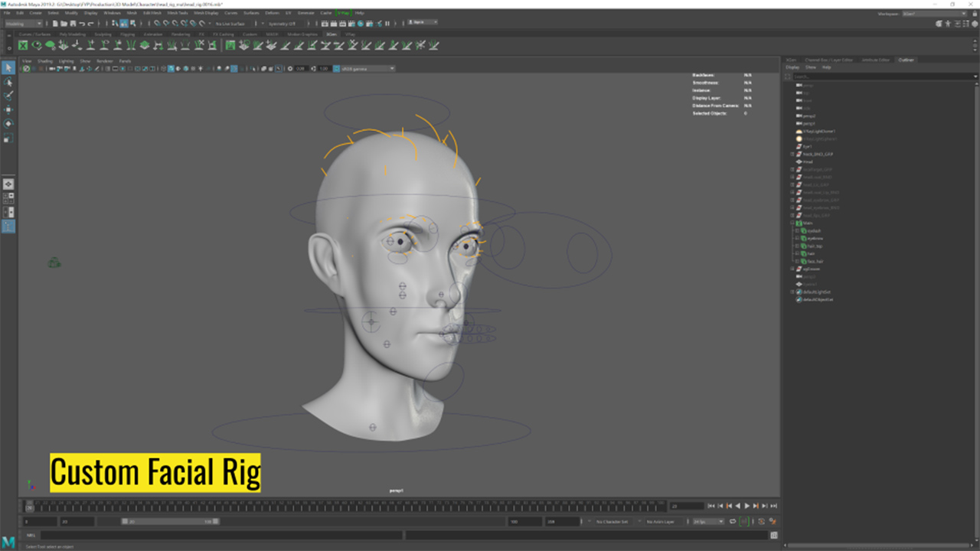Screen dimensions: 980x551
Task: Toggle the loop playback button
Action: (x=733, y=521)
